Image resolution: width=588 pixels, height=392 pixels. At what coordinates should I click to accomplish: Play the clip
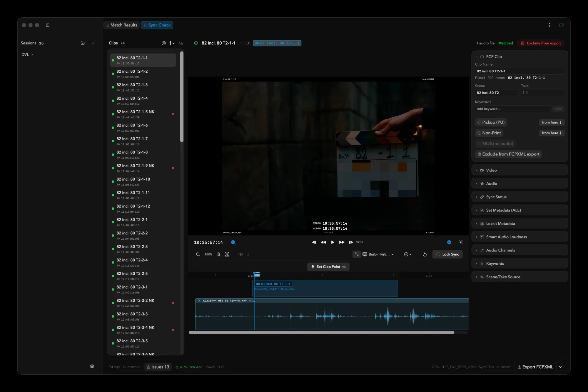pyautogui.click(x=333, y=242)
